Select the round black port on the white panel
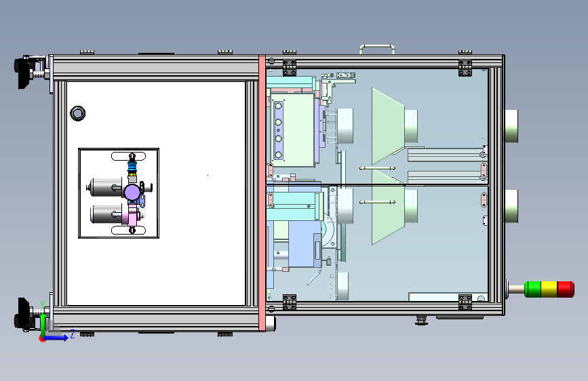This screenshot has width=588, height=381. pos(77,113)
